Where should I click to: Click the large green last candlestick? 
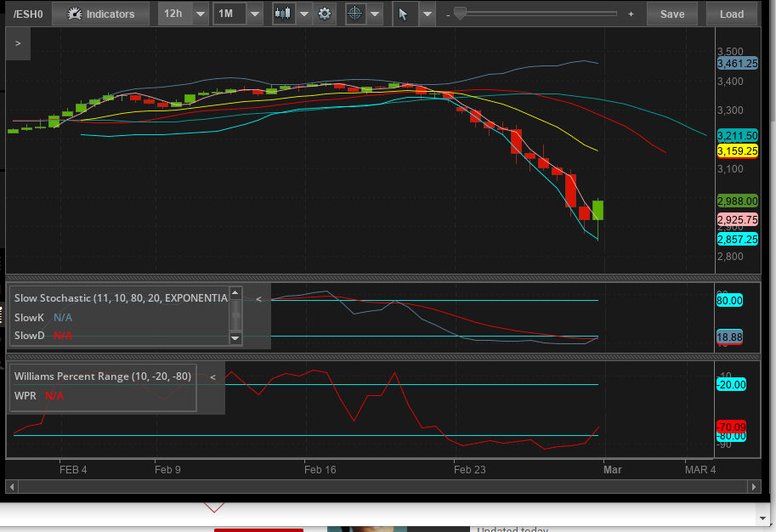click(x=598, y=210)
